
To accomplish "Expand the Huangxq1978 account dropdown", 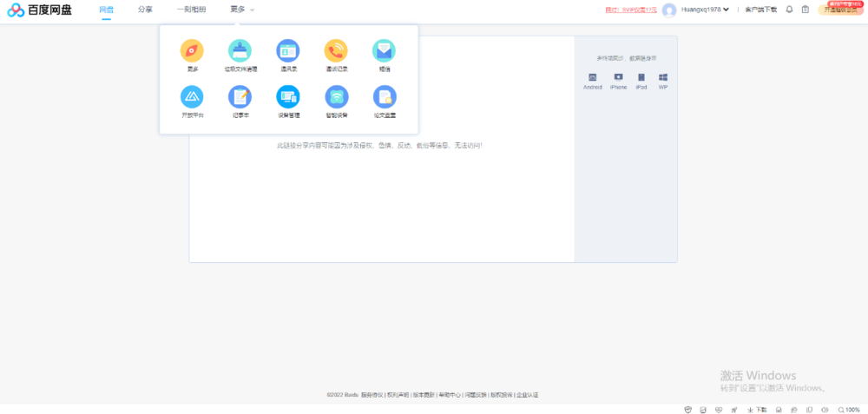I will click(x=705, y=10).
